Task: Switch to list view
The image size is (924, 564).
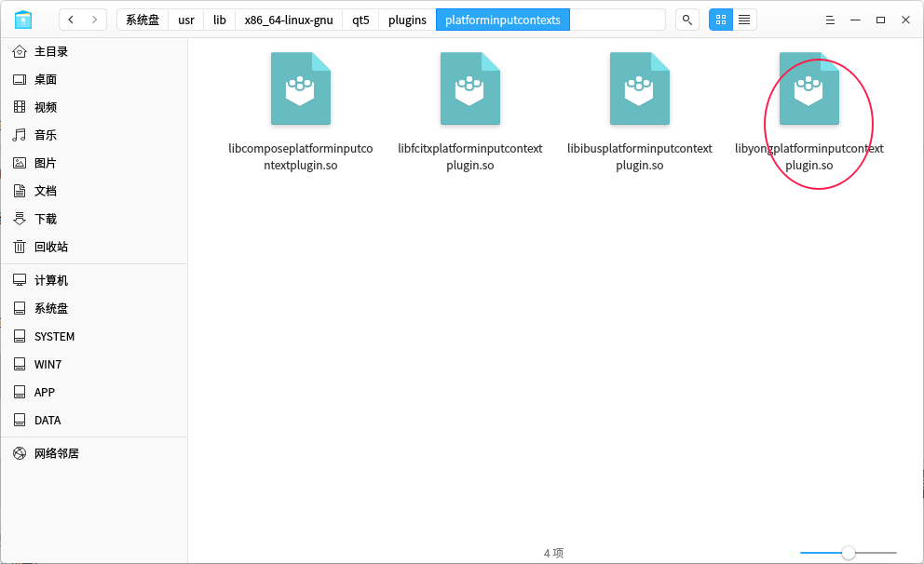Action: pyautogui.click(x=744, y=20)
